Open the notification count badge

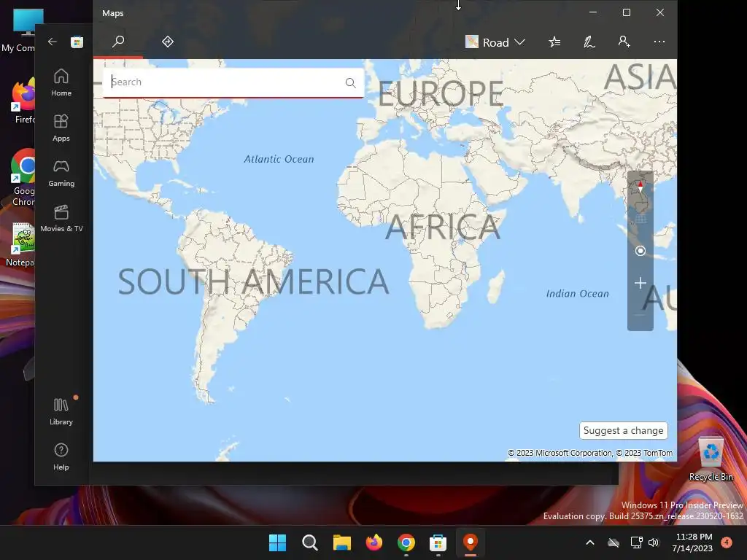click(727, 542)
